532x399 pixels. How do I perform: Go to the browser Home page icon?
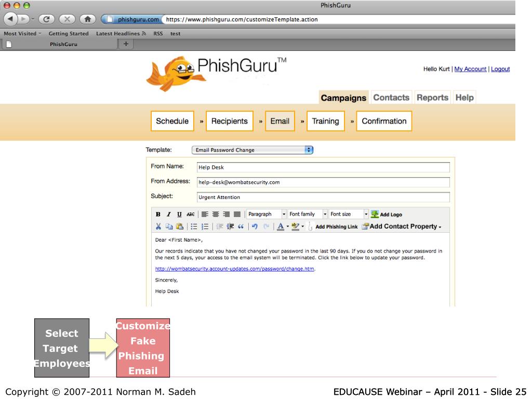[87, 19]
